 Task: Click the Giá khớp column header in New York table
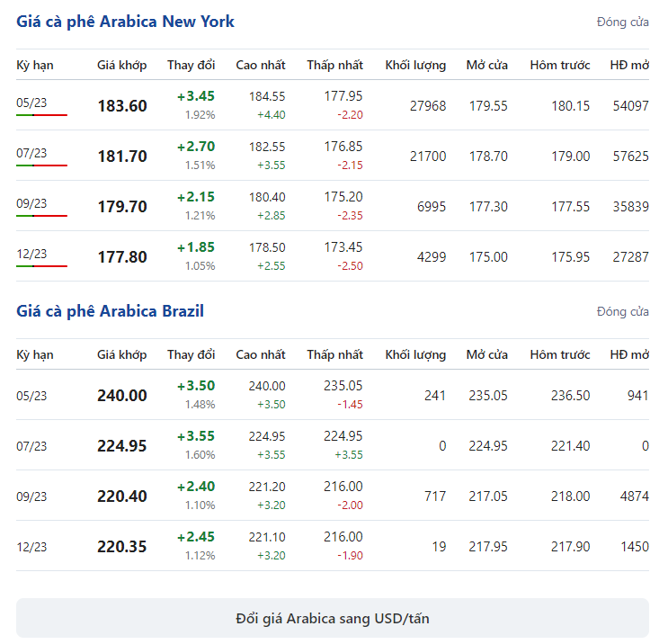[x=122, y=66]
